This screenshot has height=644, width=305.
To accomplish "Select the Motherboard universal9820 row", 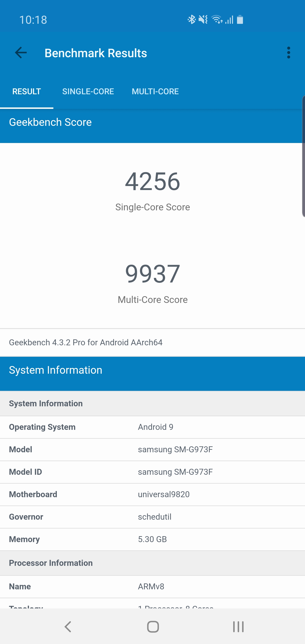I will tap(152, 494).
